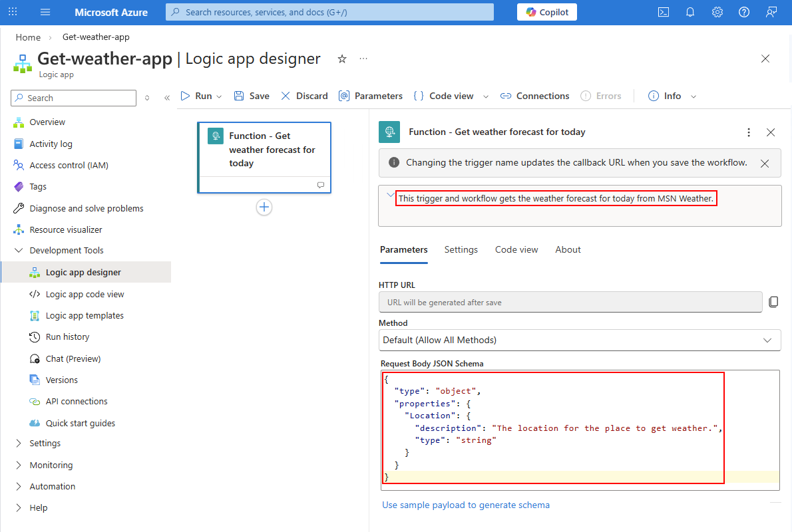792x532 pixels.
Task: Open the ellipsis more options beside the title
Action: tap(363, 59)
